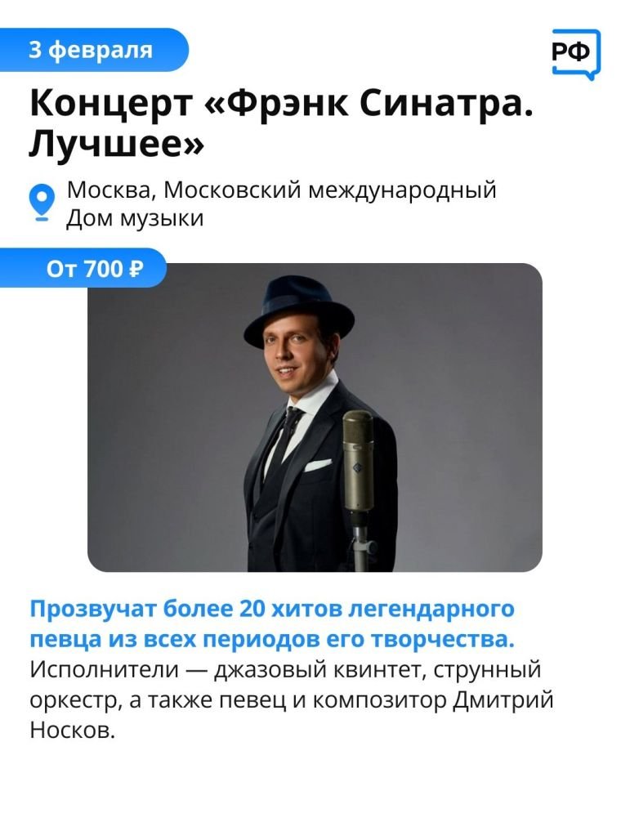Viewport: 630px width, 840px height.
Task: Click the word "Концерт" in the heading
Action: point(111,103)
